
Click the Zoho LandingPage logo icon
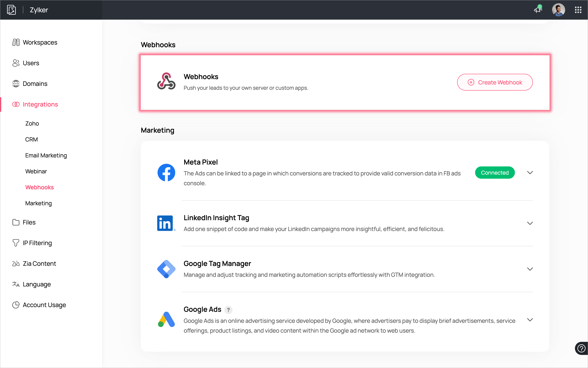click(x=11, y=10)
